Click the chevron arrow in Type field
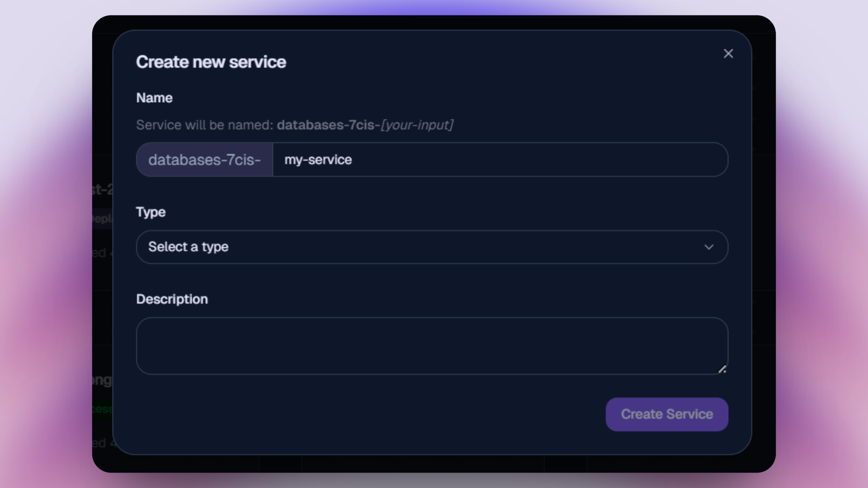Image resolution: width=868 pixels, height=488 pixels. click(x=708, y=247)
